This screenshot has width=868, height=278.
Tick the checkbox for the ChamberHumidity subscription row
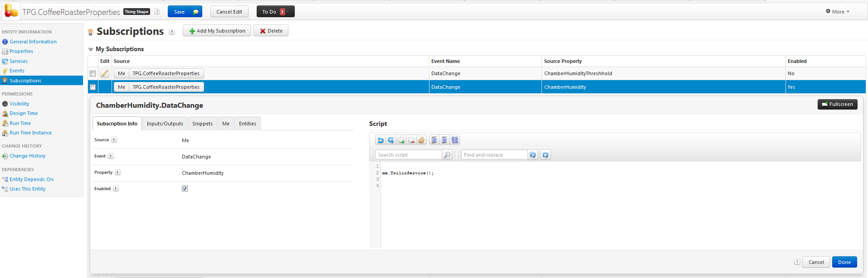coord(93,87)
